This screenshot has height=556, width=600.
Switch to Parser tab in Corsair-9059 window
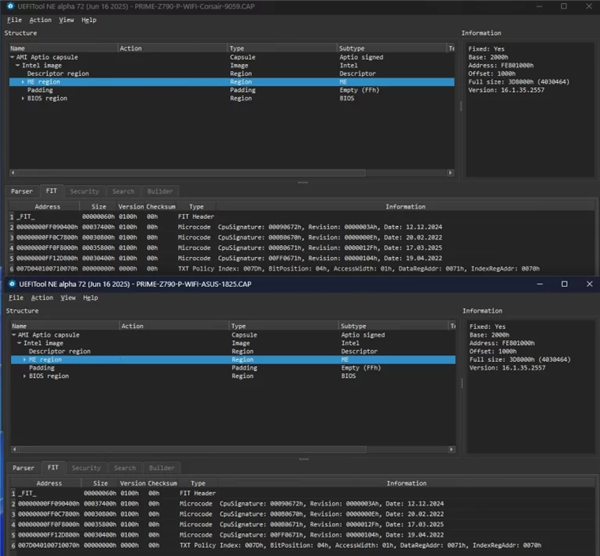[21, 190]
